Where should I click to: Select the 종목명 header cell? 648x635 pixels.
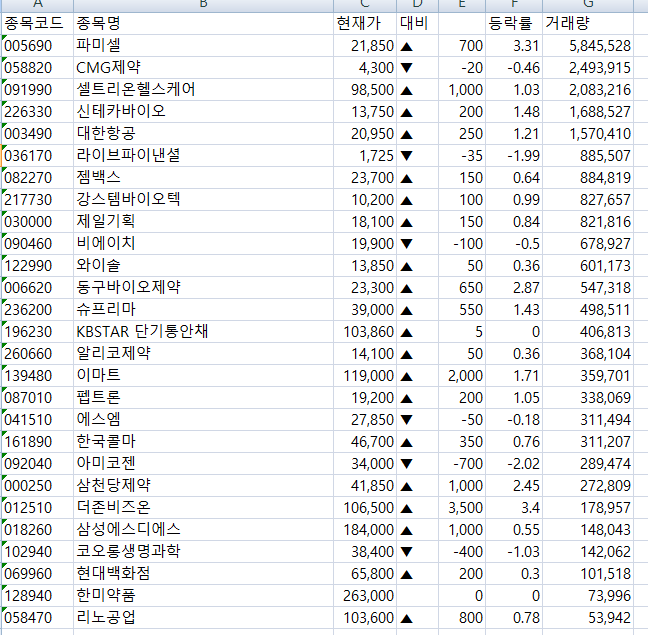(203, 24)
